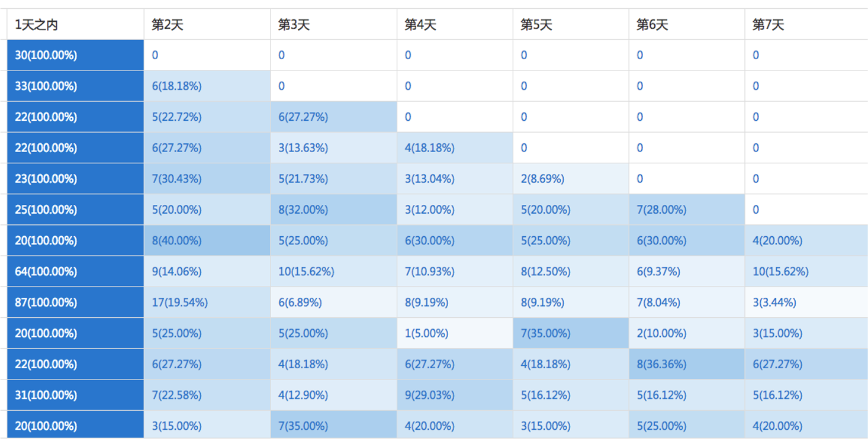Click the 7(35.00%) cell under 第5天
This screenshot has height=441, width=868.
coord(545,333)
